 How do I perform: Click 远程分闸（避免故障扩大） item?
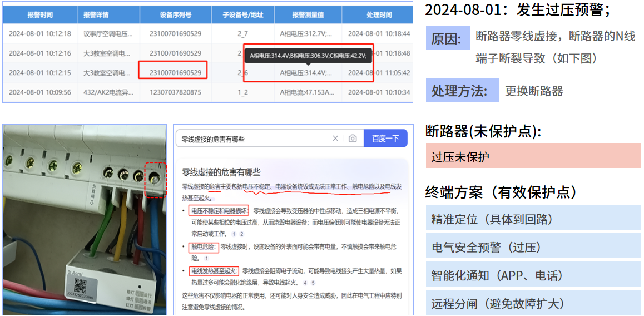[533, 303]
